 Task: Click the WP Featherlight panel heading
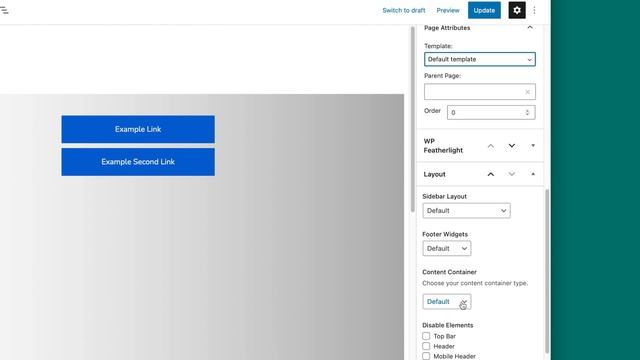click(x=443, y=146)
